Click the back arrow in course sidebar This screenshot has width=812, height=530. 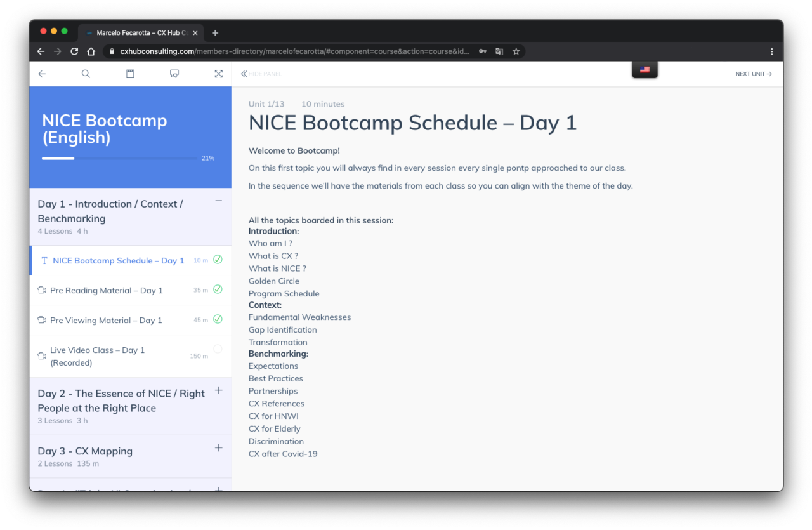[42, 74]
